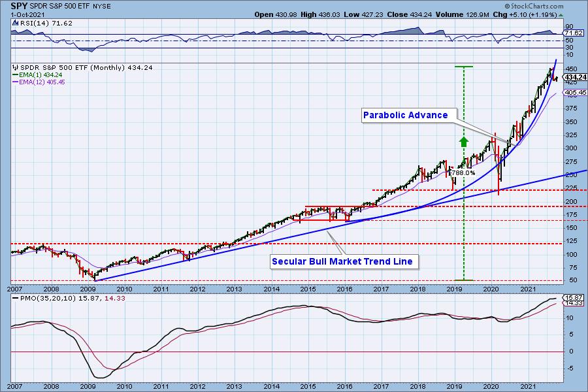588x392 pixels.
Task: Click the 2009 label under the price chart
Action: (88, 289)
